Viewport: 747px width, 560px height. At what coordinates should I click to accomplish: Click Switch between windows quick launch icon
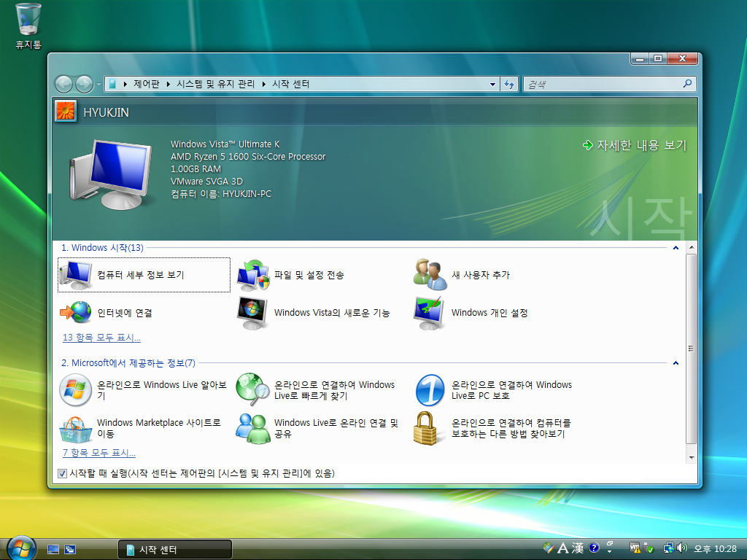pos(70,550)
